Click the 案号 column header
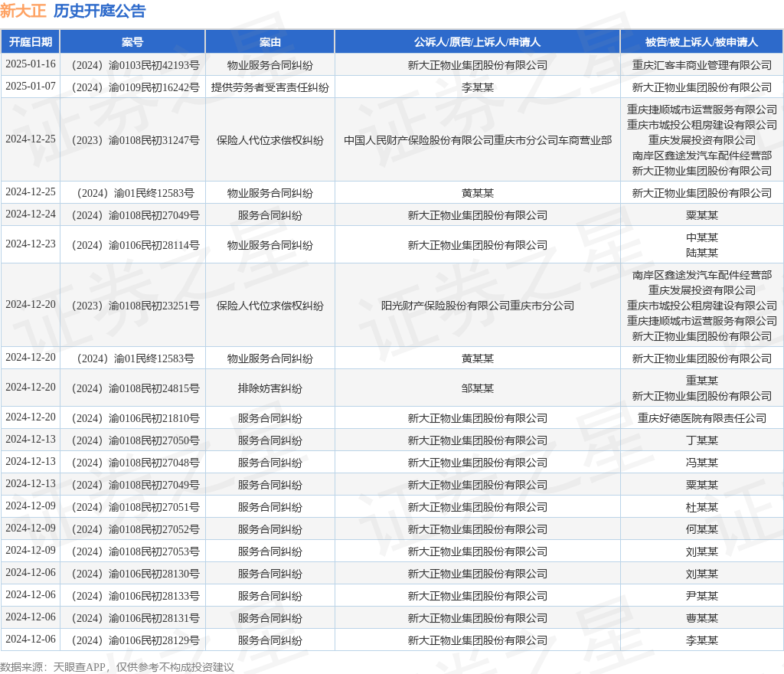Image resolution: width=784 pixels, height=674 pixels. [132, 42]
